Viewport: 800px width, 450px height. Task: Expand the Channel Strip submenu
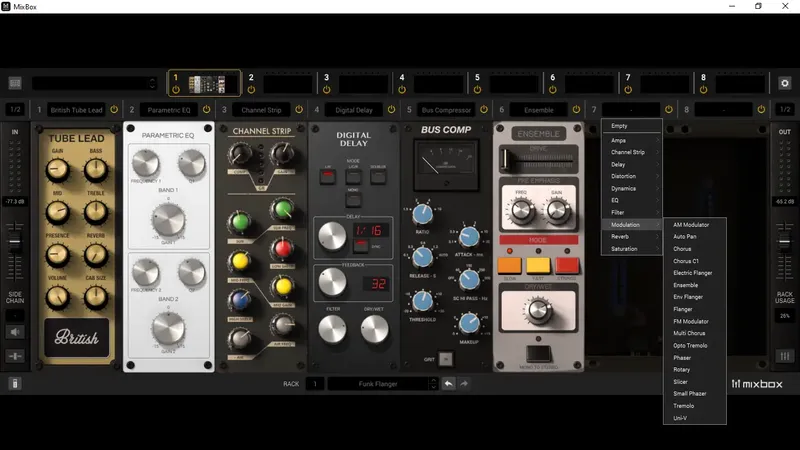(632, 152)
